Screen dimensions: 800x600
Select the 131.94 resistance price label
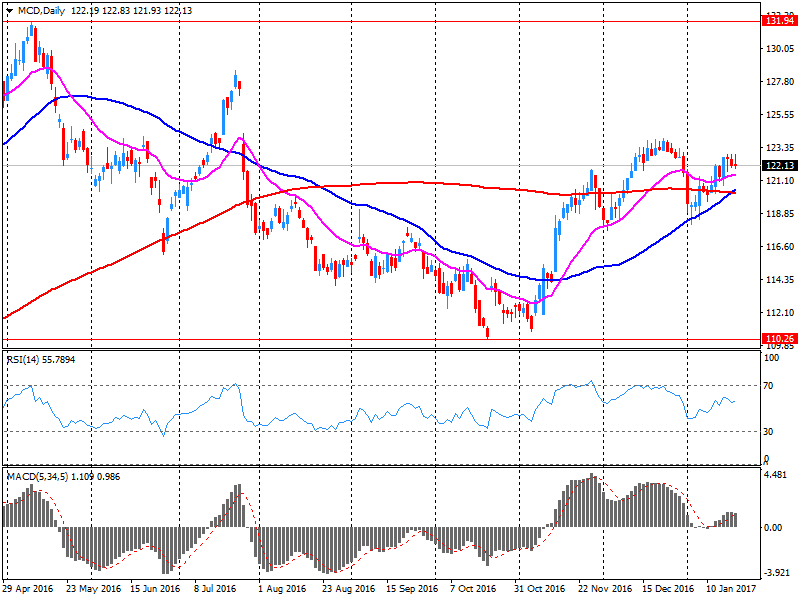tap(780, 21)
